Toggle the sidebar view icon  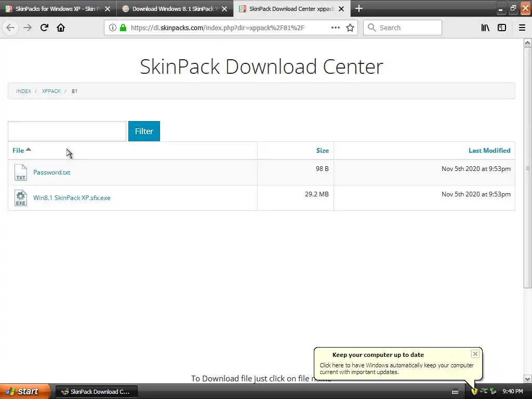coord(502,28)
